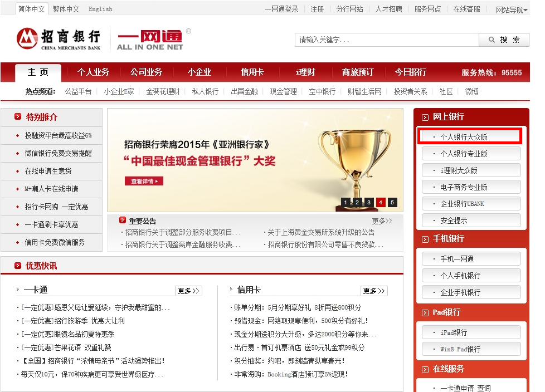Switch language to English
Image resolution: width=545 pixels, height=392 pixels.
(100, 9)
